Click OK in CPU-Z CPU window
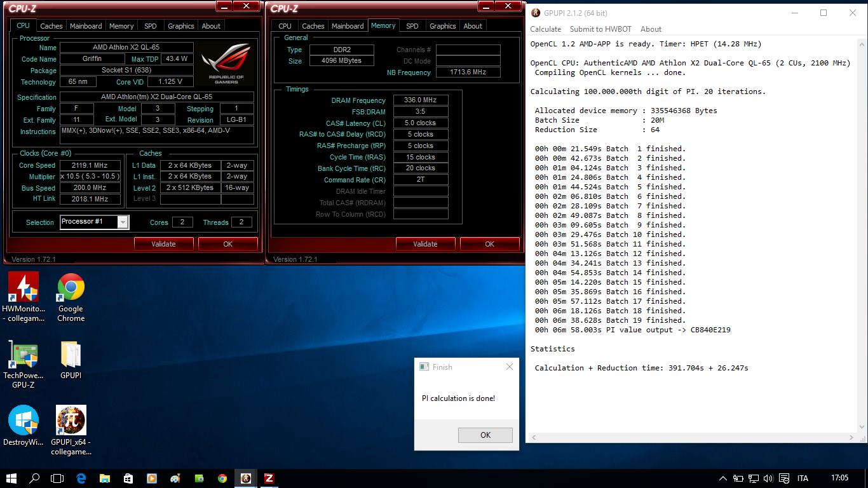 pos(227,244)
